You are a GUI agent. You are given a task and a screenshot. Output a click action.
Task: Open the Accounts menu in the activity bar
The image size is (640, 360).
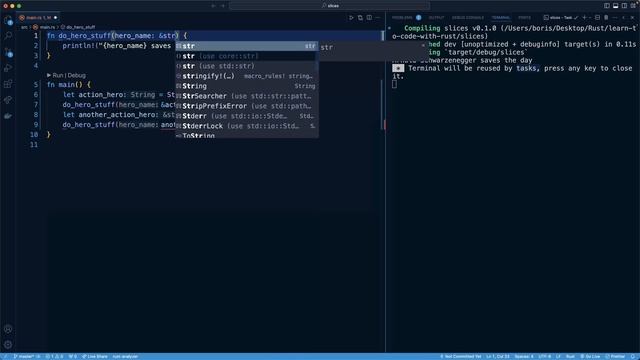click(x=8, y=329)
